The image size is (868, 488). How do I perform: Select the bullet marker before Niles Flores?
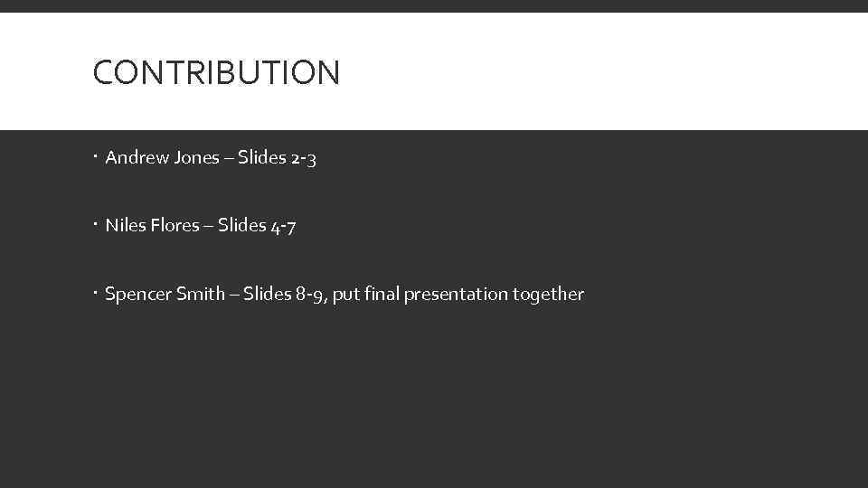click(96, 226)
